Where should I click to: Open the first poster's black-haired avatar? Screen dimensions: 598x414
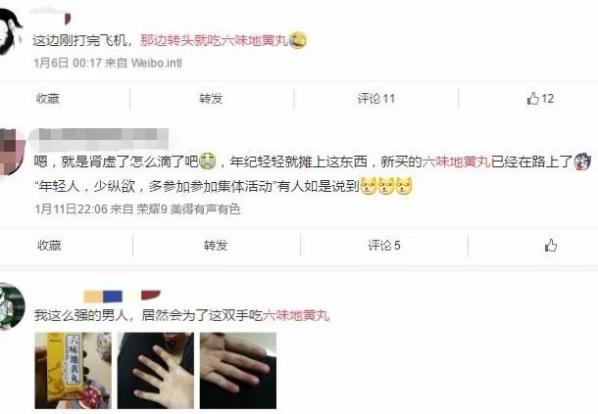pos(10,32)
